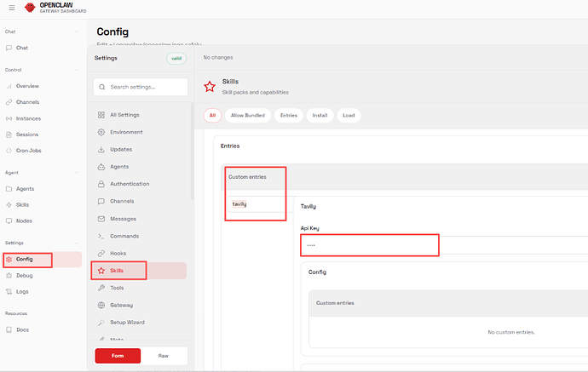Click the Environment gear icon

tap(101, 132)
